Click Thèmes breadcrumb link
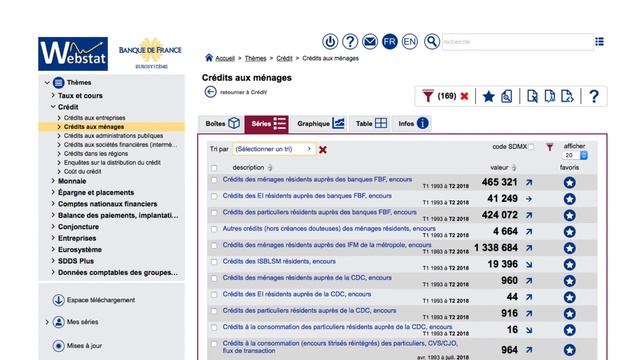Viewport: 640px width, 360px height. click(x=256, y=58)
